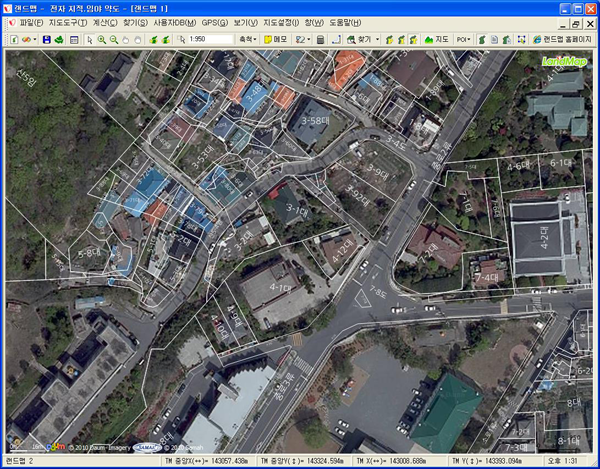Click the 찾기 search button
The height and width of the screenshot is (469, 600).
coord(359,39)
